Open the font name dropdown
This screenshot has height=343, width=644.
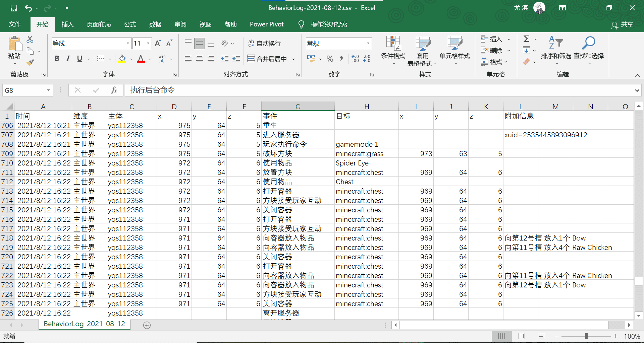[x=128, y=44]
